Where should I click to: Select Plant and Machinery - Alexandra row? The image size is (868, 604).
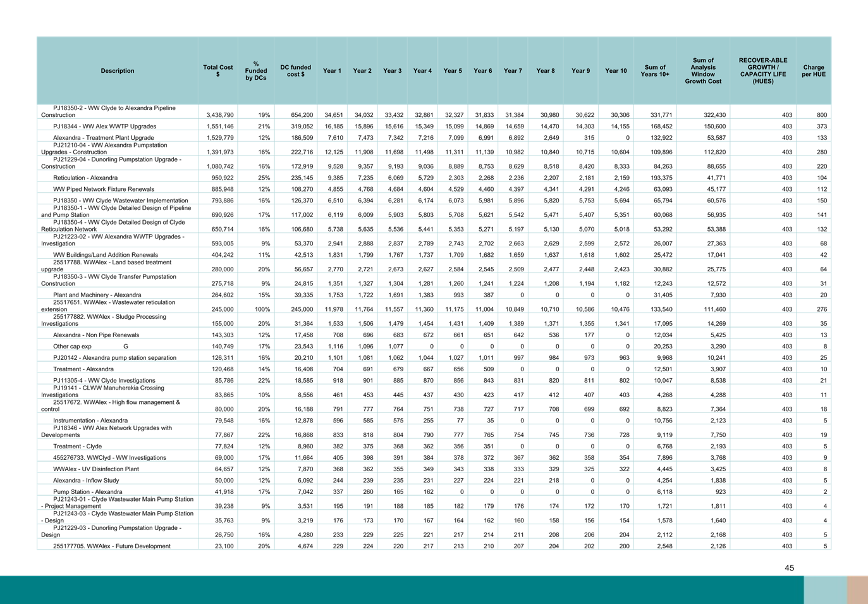(434, 295)
